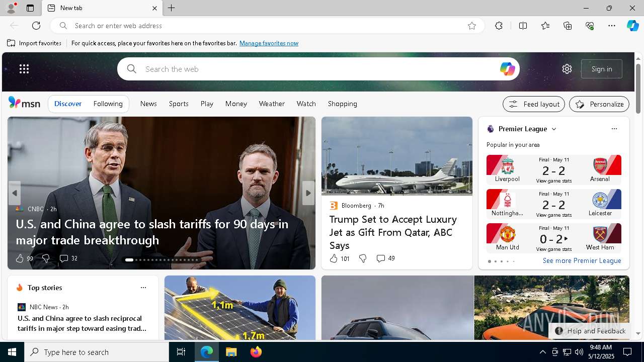Screen dimensions: 644x362
Task: Open the Manage favorites now link
Action: point(269,43)
